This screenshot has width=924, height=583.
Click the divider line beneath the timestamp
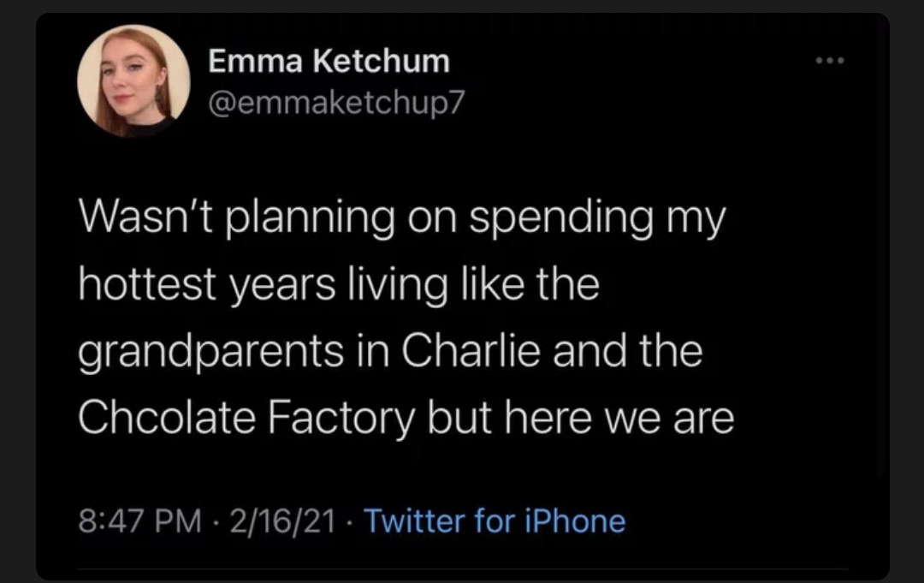pos(462,568)
